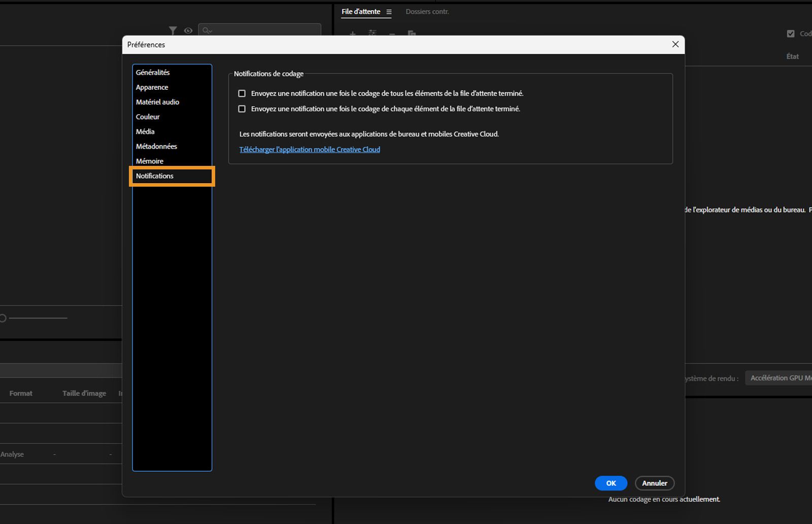Enable notification when all queue items finish encoding

coord(242,93)
